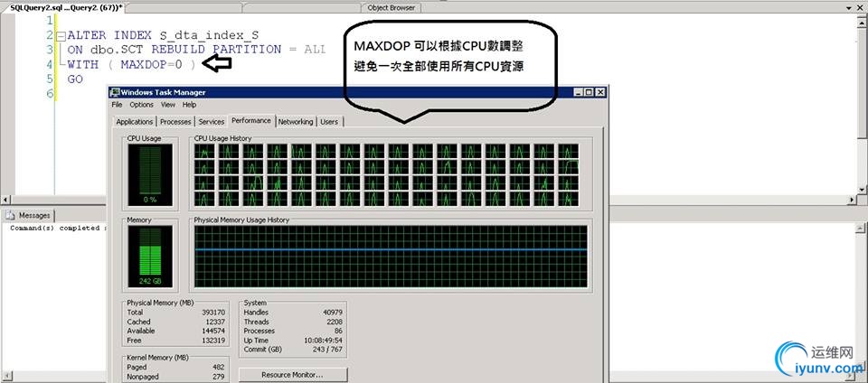The height and width of the screenshot is (383, 868).
Task: Switch to the Services tab
Action: pos(211,122)
